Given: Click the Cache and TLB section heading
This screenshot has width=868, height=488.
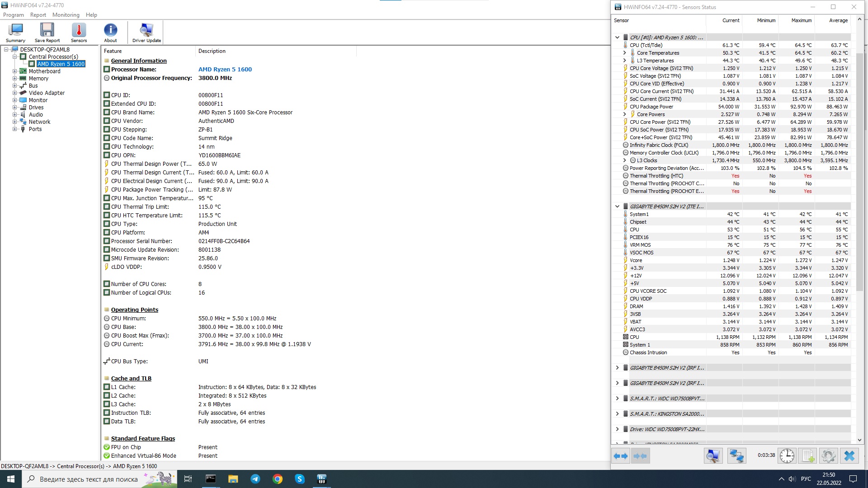Looking at the screenshot, I should 131,379.
